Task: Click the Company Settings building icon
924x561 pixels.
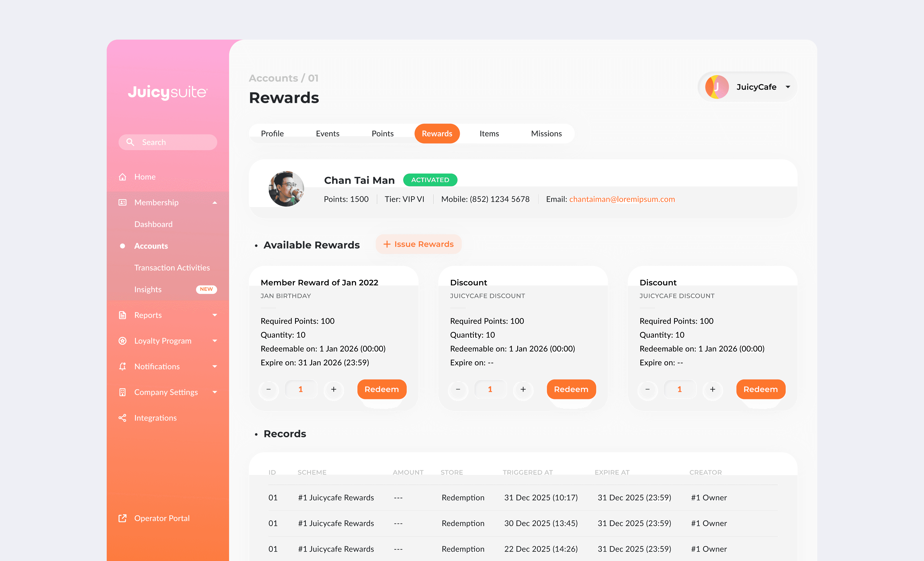Action: [x=122, y=392]
